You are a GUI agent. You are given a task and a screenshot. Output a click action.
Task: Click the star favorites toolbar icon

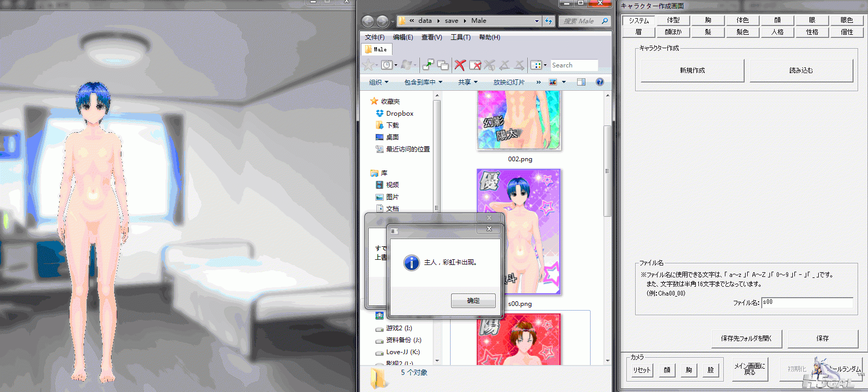pos(368,65)
